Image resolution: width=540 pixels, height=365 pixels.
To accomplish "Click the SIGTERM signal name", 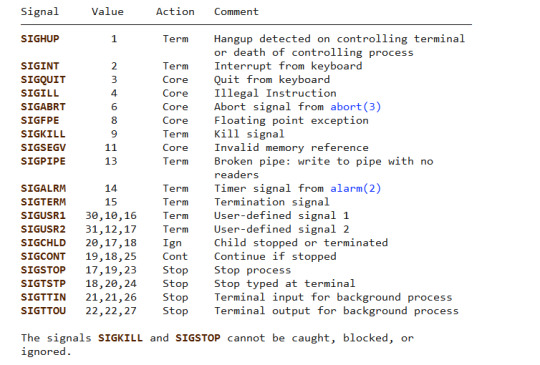I will click(43, 202).
